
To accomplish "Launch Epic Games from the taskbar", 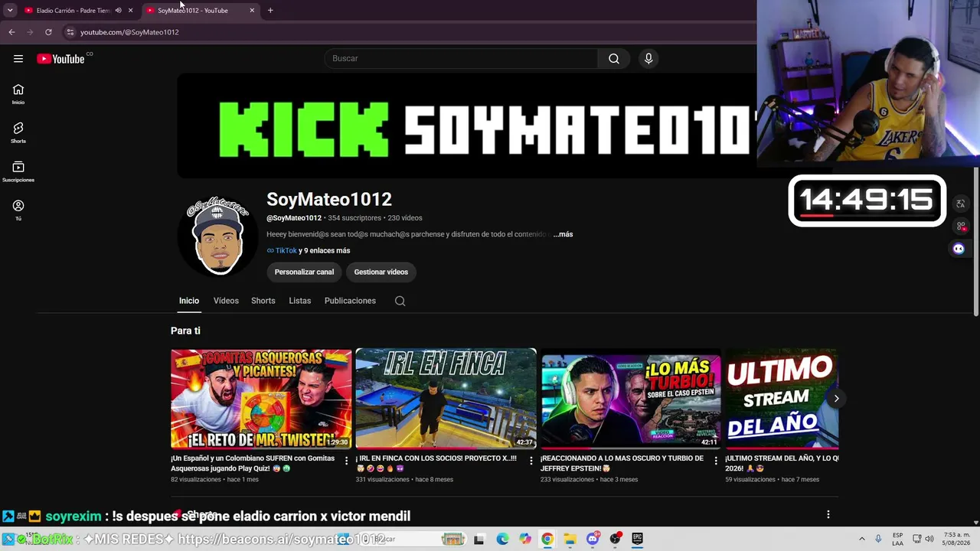I will (637, 540).
